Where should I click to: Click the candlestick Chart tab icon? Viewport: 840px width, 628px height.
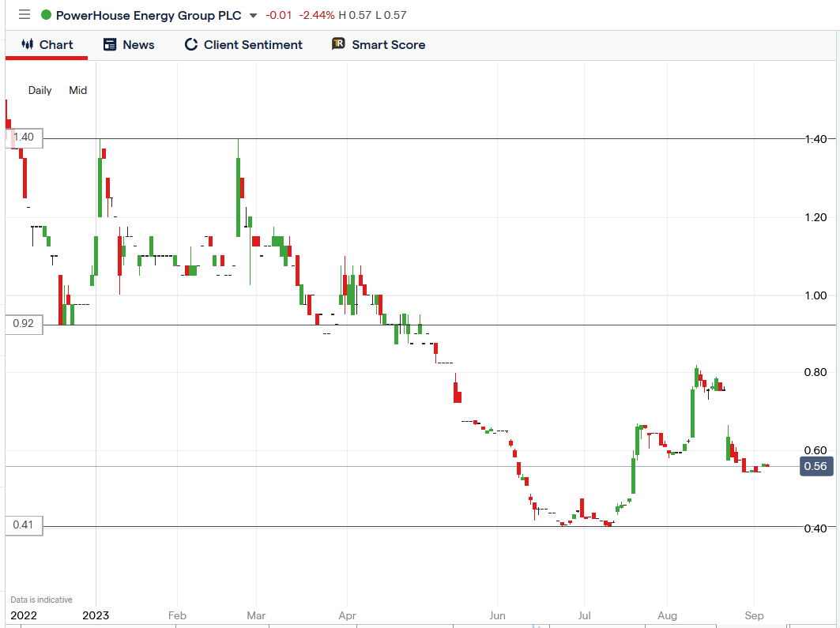pos(28,44)
